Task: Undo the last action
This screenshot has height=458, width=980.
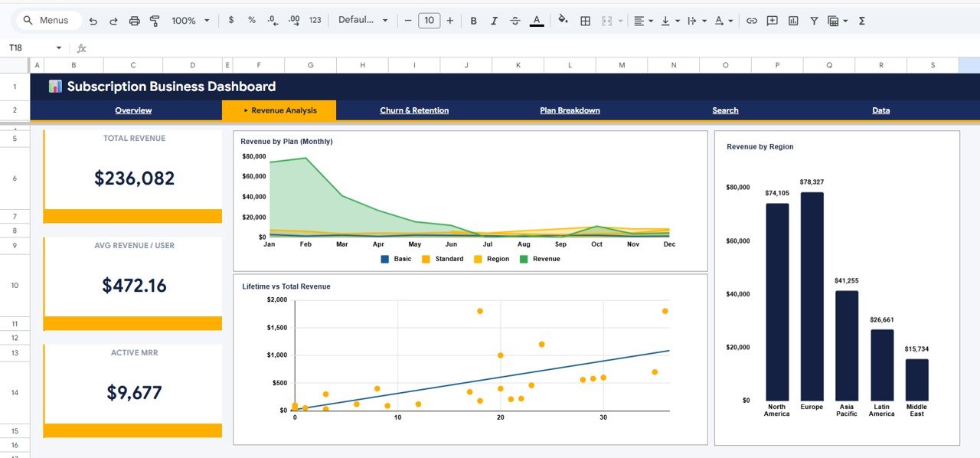Action: coord(93,21)
